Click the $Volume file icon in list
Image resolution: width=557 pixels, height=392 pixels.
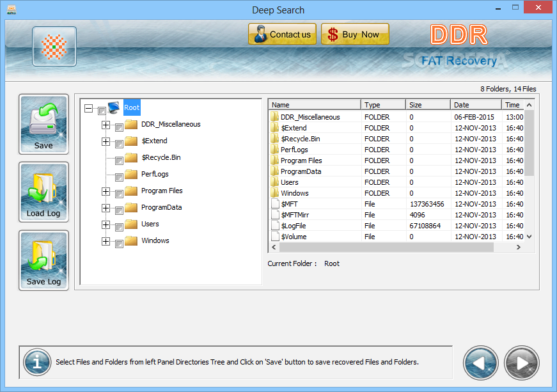[x=275, y=237]
